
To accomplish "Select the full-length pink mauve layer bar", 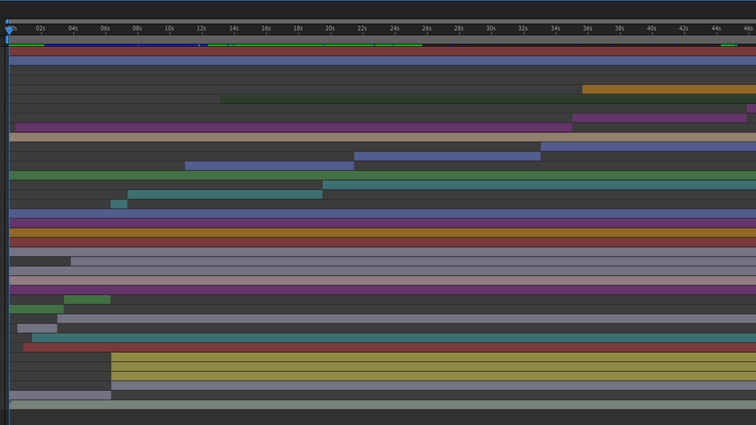I will point(383,280).
